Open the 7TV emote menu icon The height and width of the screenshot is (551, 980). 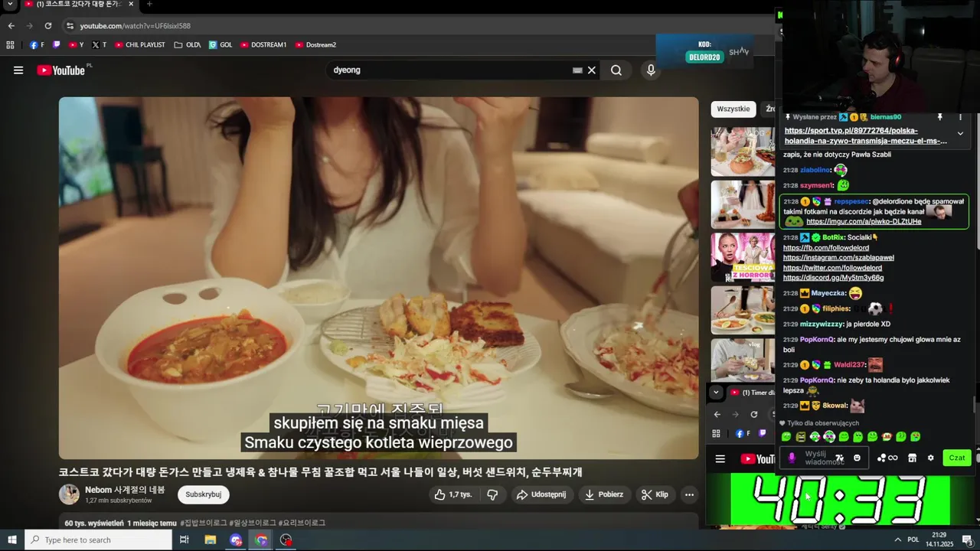click(839, 458)
